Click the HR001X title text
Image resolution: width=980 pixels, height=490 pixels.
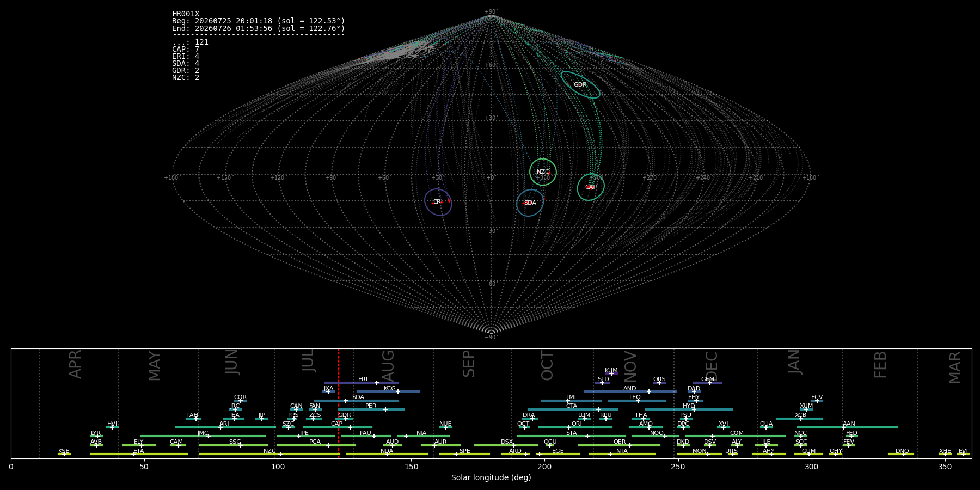click(x=186, y=14)
